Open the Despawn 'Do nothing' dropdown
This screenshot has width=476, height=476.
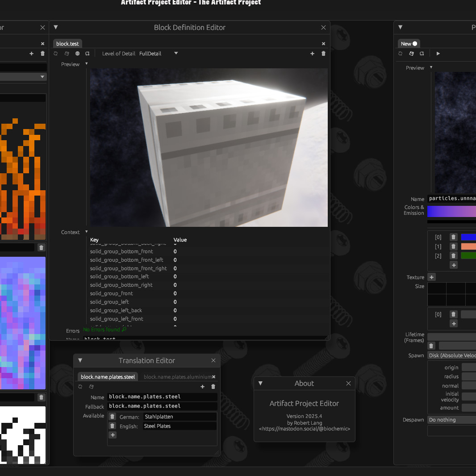click(451, 420)
